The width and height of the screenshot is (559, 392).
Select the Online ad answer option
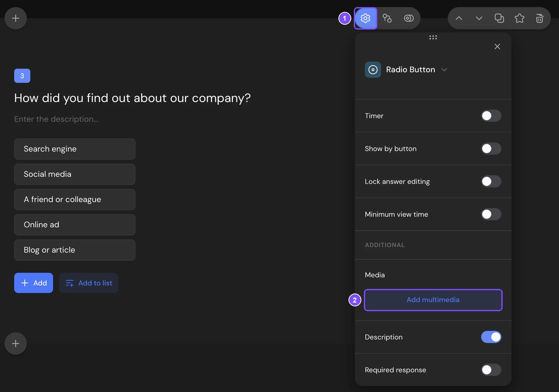75,225
